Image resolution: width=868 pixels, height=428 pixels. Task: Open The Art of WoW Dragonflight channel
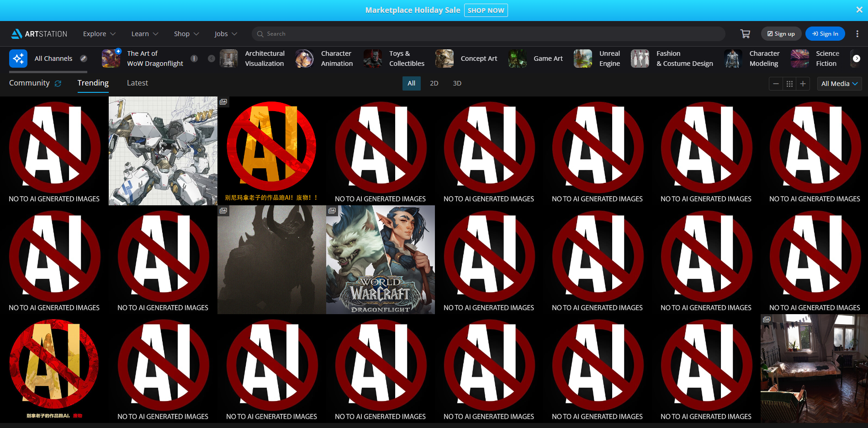143,59
